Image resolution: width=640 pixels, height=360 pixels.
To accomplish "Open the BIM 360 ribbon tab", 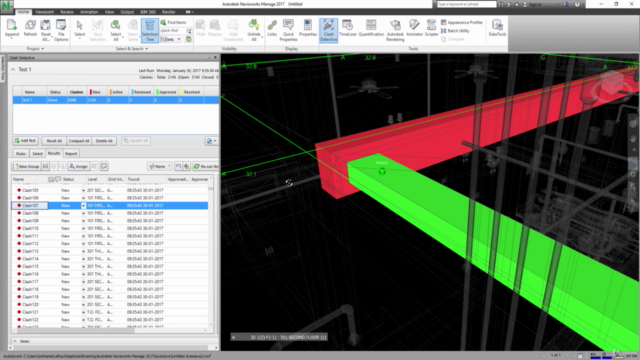I will pyautogui.click(x=148, y=12).
